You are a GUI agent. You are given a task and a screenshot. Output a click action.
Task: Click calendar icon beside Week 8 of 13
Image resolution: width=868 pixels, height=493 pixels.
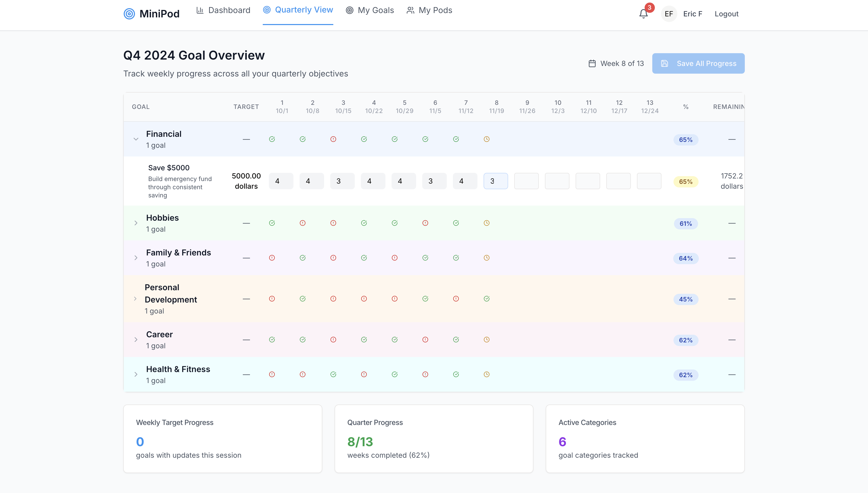592,64
